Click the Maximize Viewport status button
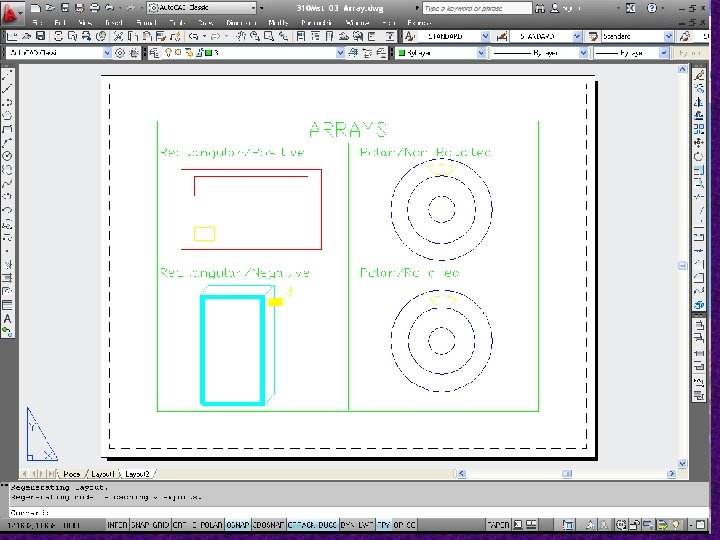The image size is (720, 540). click(568, 524)
